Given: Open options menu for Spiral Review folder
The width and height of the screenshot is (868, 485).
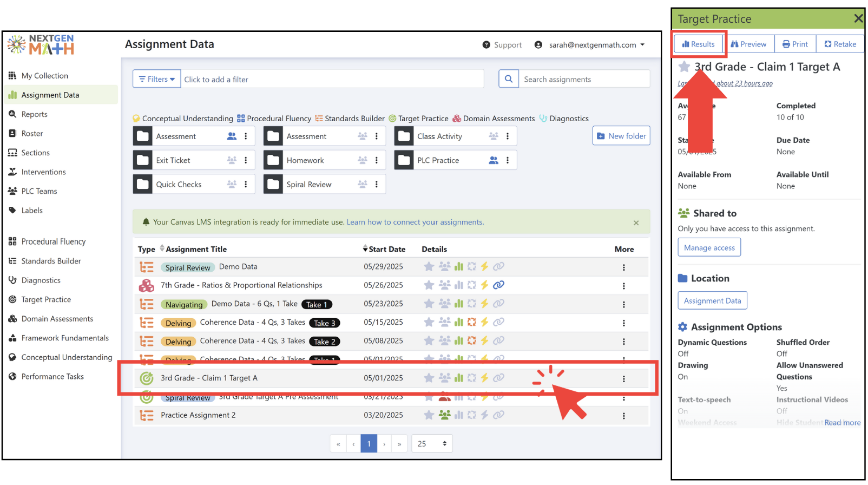Looking at the screenshot, I should point(377,185).
